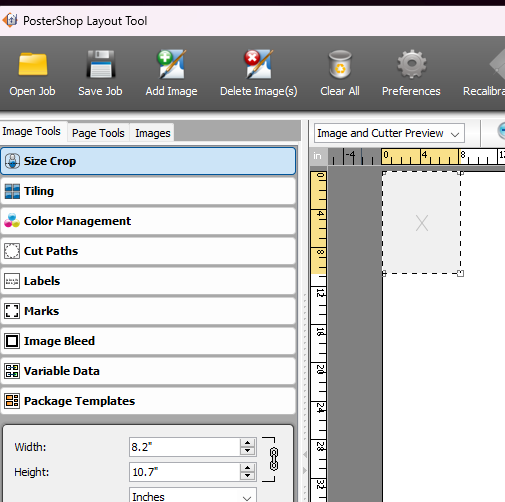Click the Tiling grid icon

(12, 191)
